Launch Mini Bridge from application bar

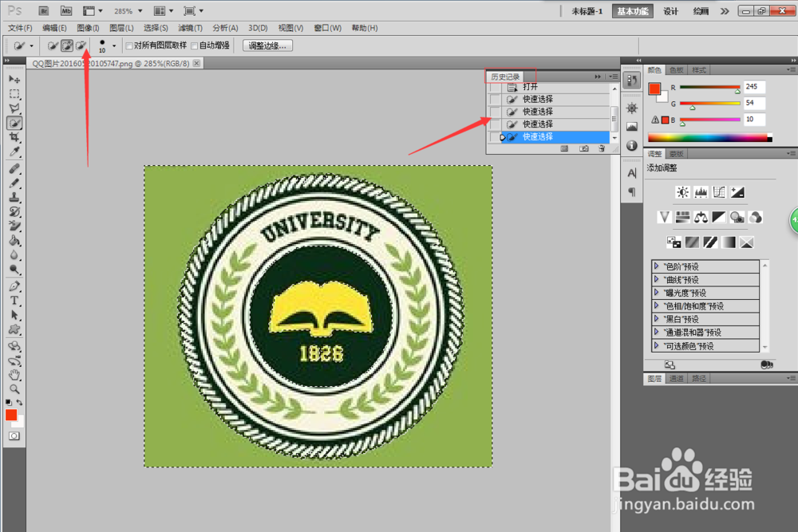[x=66, y=10]
